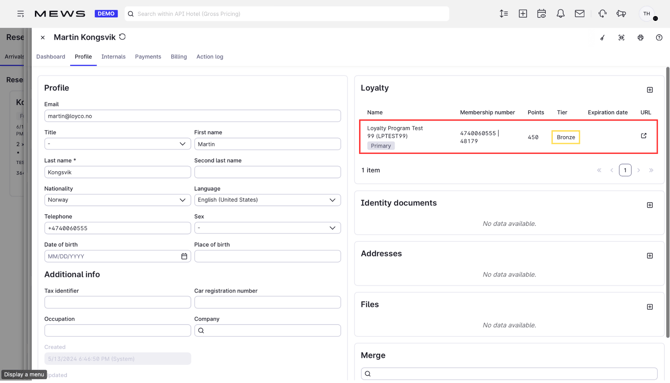Add a new loyalty membership
Image resolution: width=670 pixels, height=383 pixels.
tap(649, 90)
